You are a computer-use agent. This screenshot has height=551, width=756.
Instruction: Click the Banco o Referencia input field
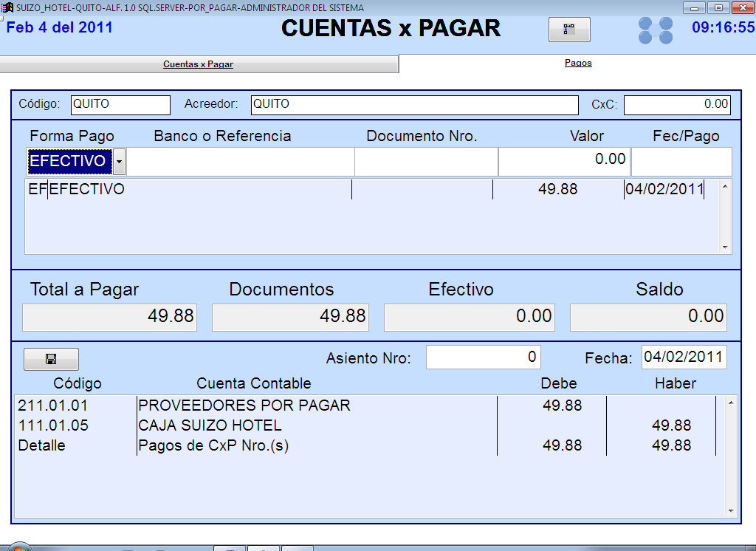(240, 161)
